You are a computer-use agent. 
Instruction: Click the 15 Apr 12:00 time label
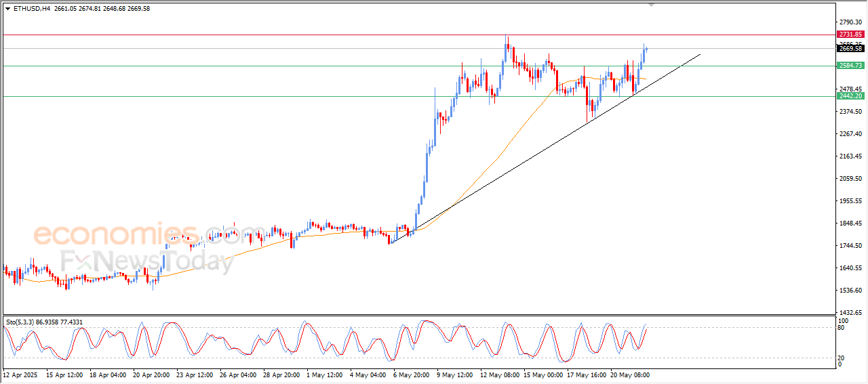63,374
